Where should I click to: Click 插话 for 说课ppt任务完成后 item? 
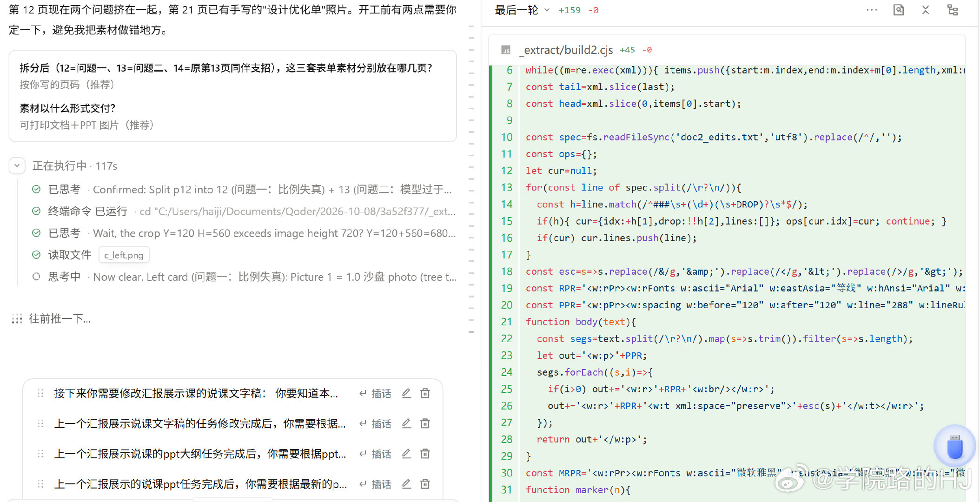click(x=375, y=484)
